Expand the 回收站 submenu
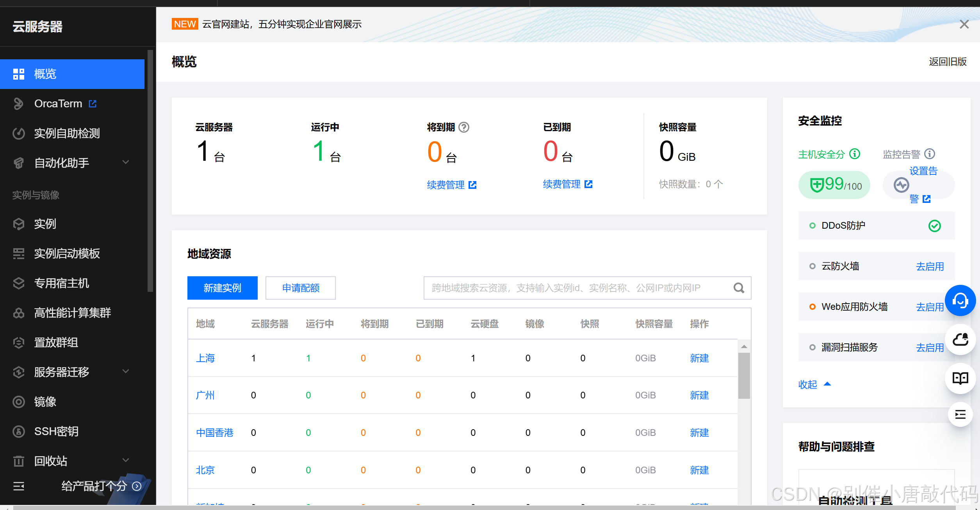This screenshot has height=510, width=980. click(x=126, y=460)
